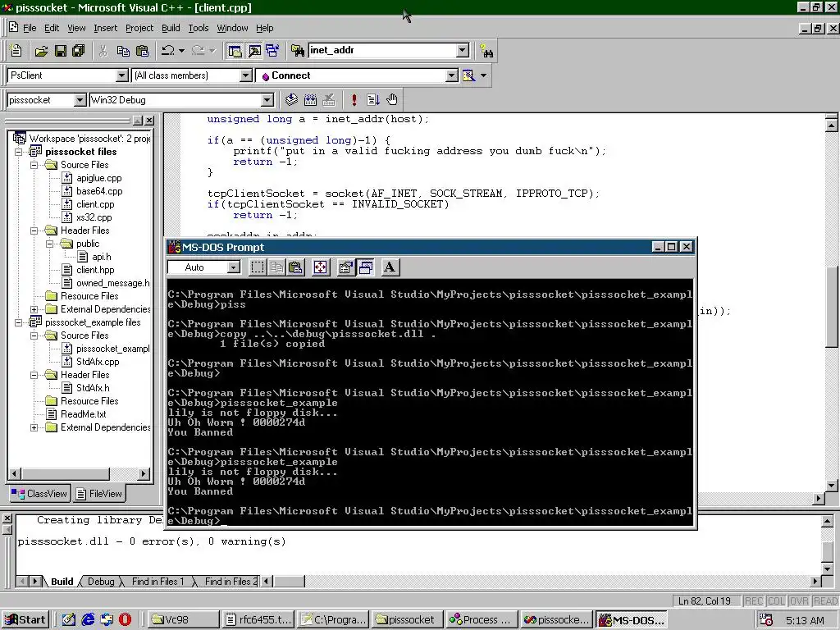
Task: Open the inet_addr find combo dropdown
Action: 463,50
